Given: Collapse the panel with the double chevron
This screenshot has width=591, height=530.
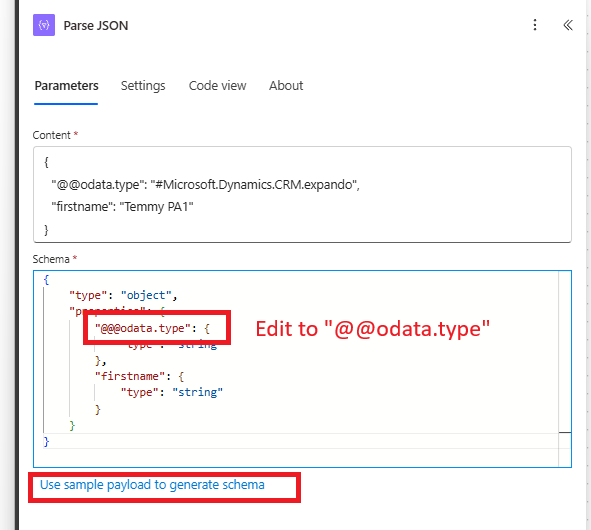Looking at the screenshot, I should pyautogui.click(x=568, y=25).
